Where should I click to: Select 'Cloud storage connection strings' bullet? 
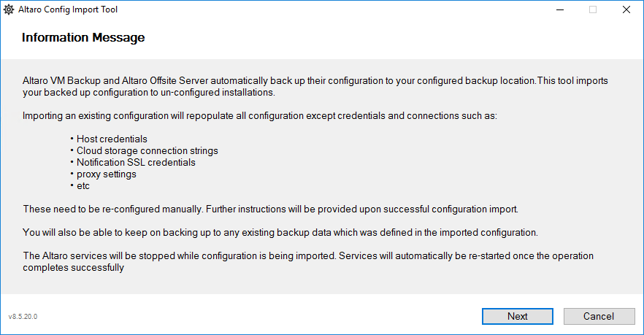pos(147,150)
